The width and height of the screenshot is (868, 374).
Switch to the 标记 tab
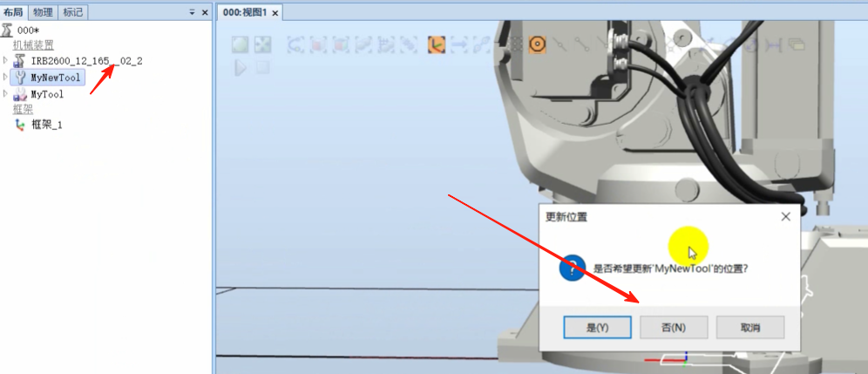point(72,11)
